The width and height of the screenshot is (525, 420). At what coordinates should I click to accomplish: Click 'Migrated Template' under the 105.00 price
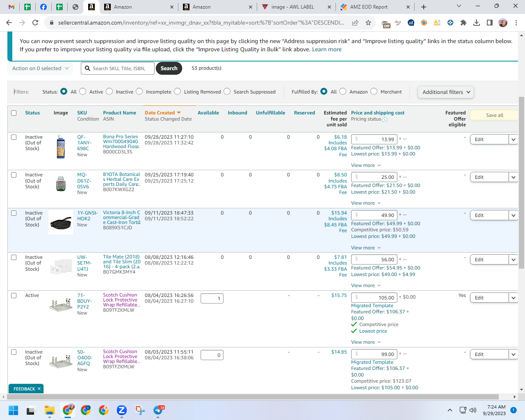(372, 306)
